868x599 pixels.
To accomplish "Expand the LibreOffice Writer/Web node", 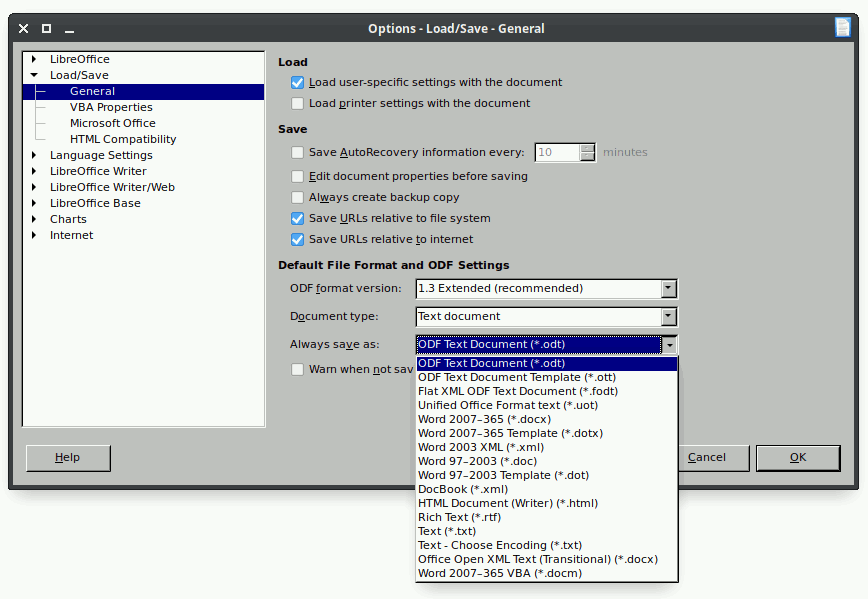I will 34,187.
